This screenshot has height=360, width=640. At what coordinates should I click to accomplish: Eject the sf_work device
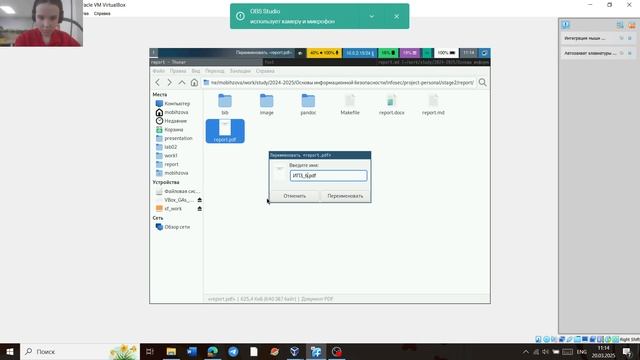click(200, 209)
